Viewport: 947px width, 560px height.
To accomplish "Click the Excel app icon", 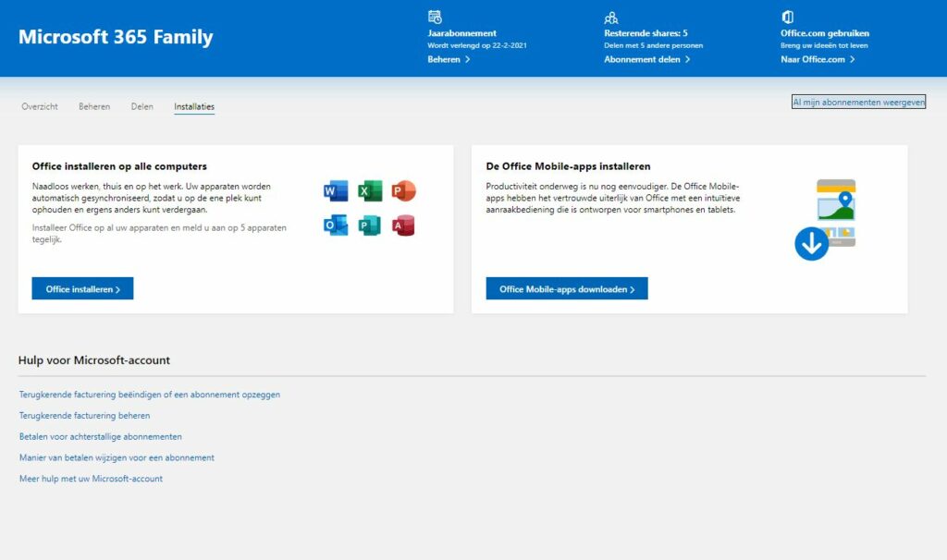I will click(370, 191).
